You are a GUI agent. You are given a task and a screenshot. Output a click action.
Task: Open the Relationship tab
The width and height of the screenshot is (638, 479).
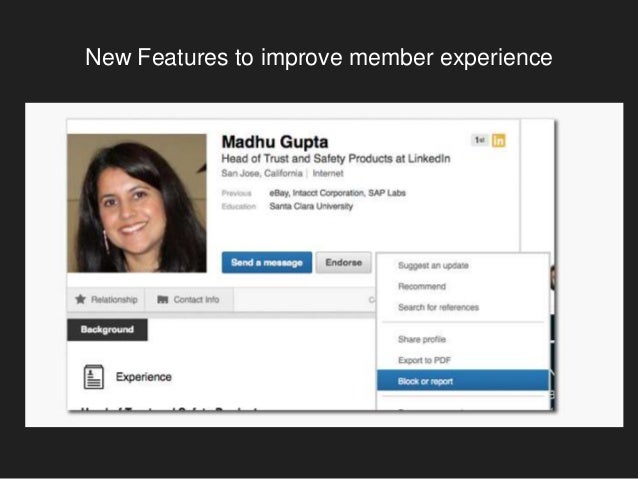coord(106,300)
